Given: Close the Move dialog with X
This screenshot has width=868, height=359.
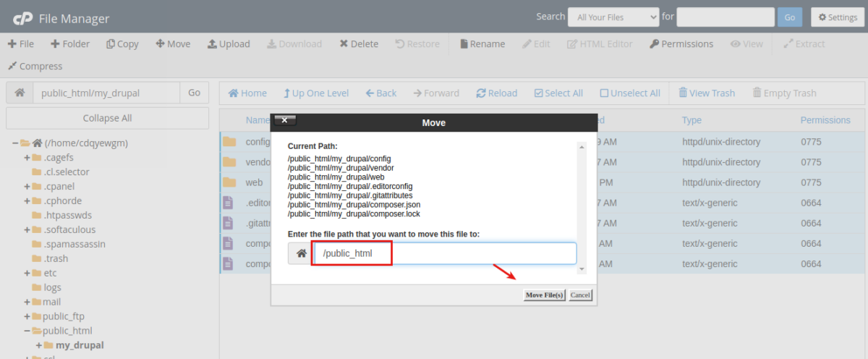Looking at the screenshot, I should 285,120.
